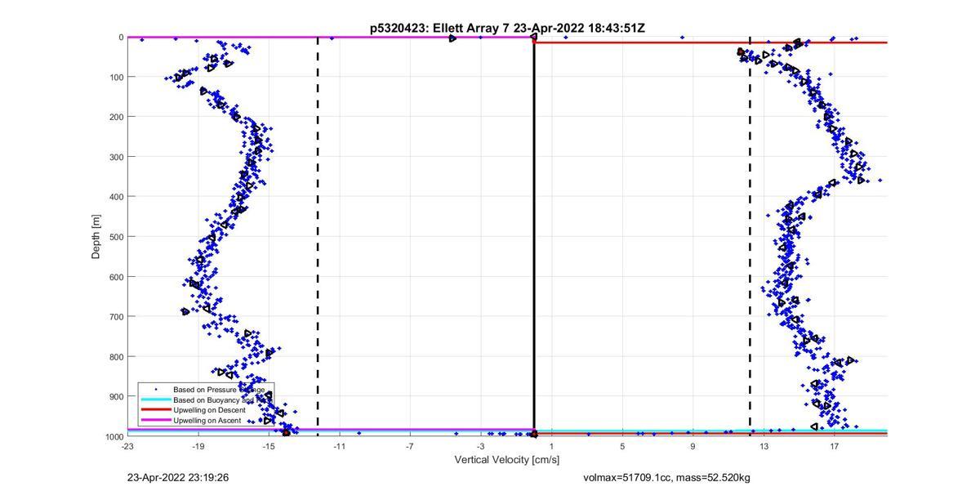Click the depth tick label "100"
The height and width of the screenshot is (491, 980).
(116, 77)
